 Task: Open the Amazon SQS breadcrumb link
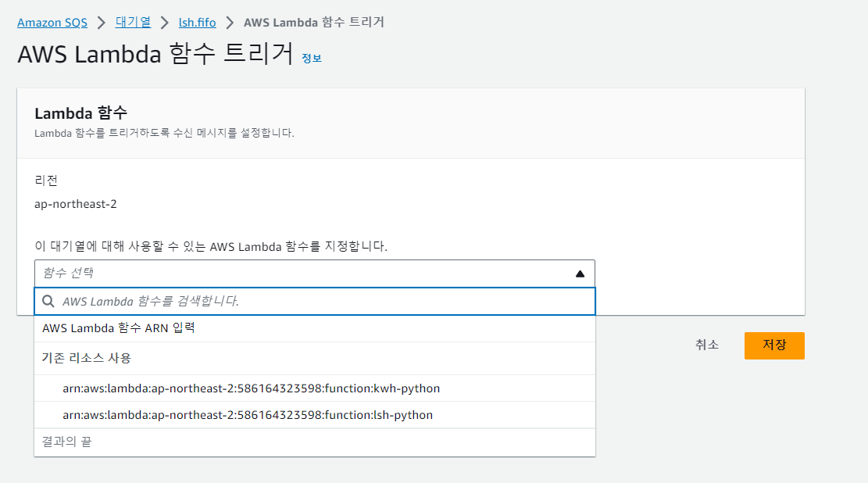pos(52,23)
